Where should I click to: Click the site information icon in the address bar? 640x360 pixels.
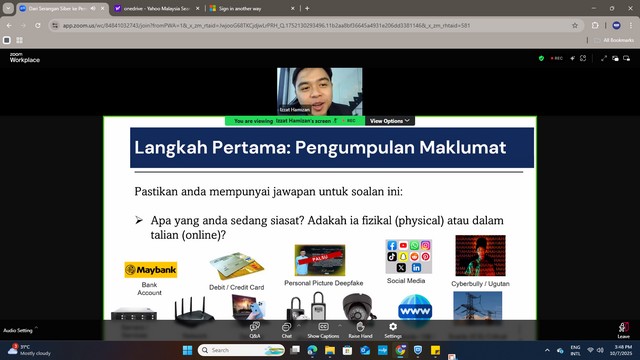[55, 25]
